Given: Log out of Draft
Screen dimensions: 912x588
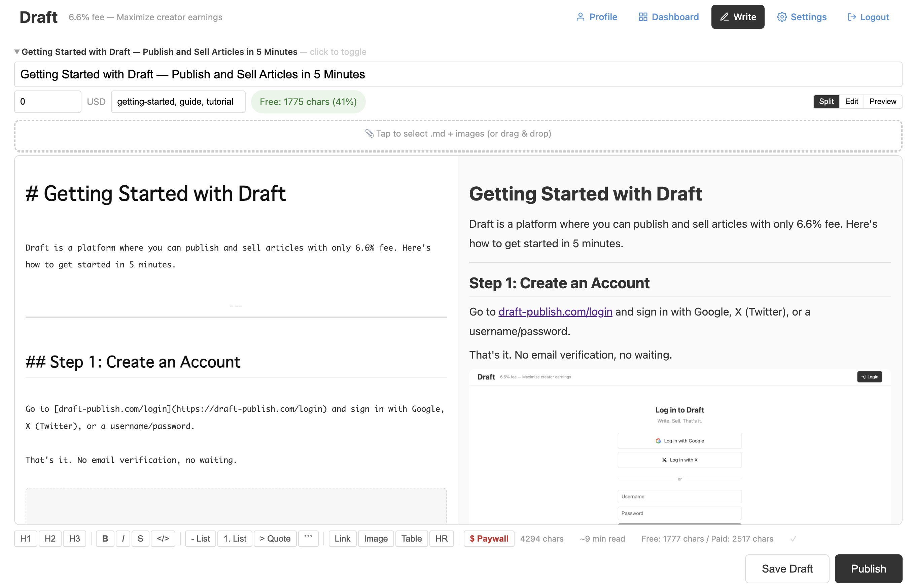Looking at the screenshot, I should (x=868, y=17).
